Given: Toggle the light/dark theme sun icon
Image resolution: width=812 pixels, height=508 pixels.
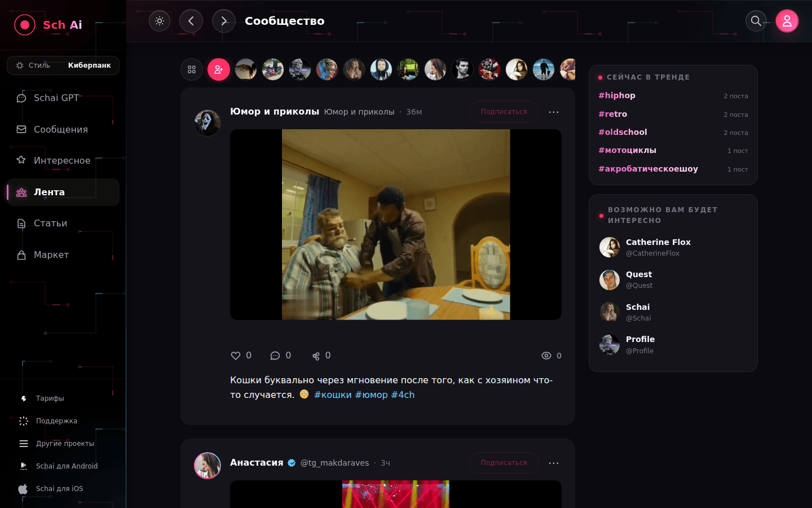Looking at the screenshot, I should pos(160,21).
